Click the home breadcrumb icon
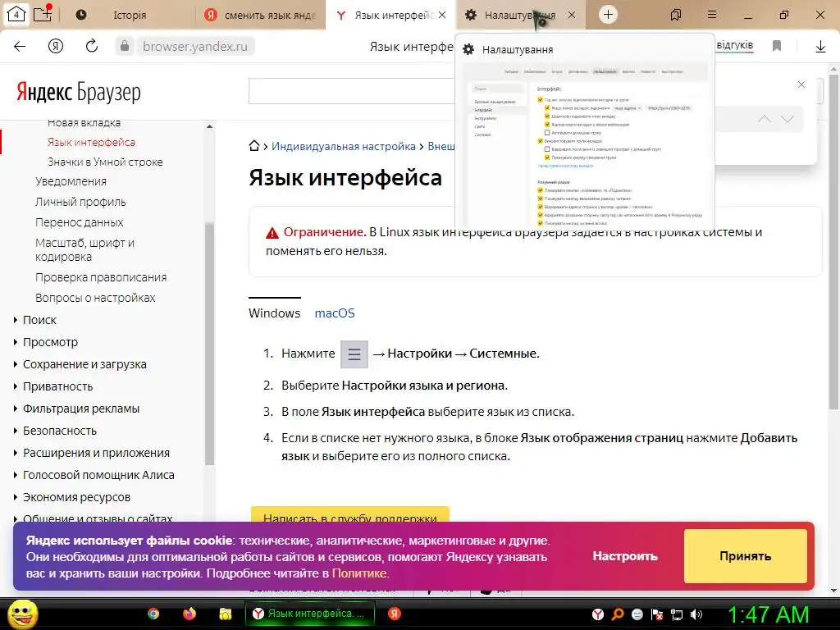The width and height of the screenshot is (840, 630). tap(254, 146)
